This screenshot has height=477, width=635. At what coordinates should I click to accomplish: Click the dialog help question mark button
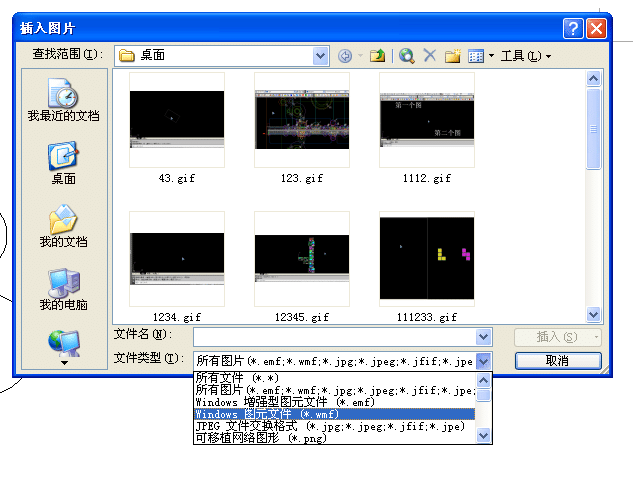[573, 28]
